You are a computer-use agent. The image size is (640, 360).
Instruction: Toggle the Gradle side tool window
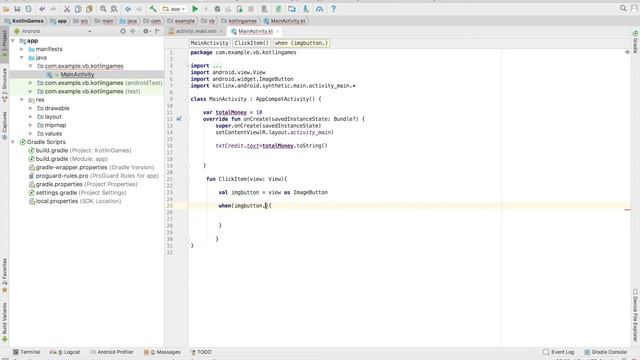pyautogui.click(x=636, y=42)
